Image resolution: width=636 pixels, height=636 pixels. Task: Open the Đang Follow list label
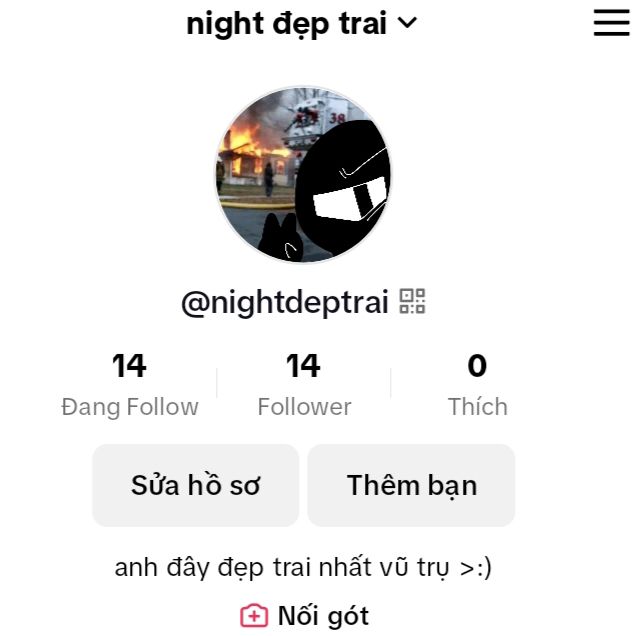tap(130, 407)
